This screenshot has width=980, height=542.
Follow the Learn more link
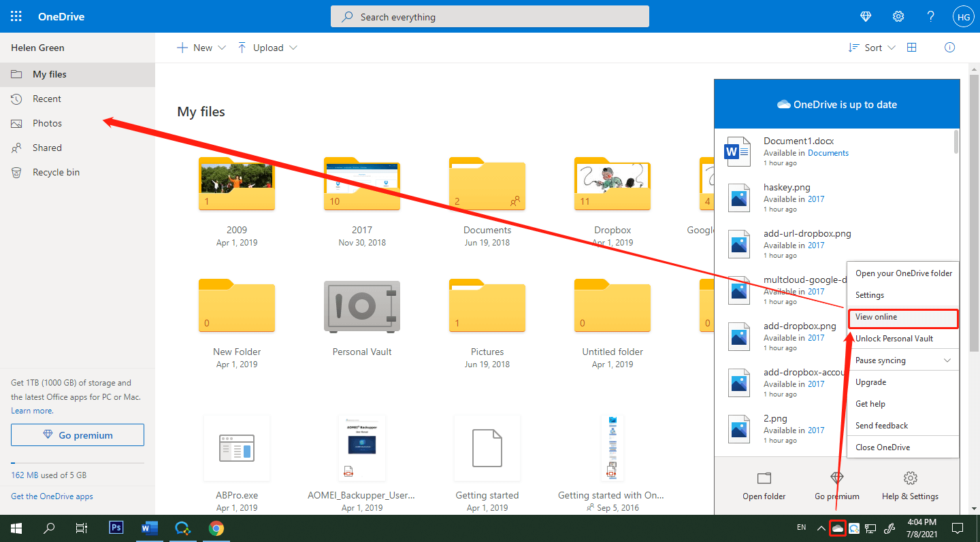point(32,411)
